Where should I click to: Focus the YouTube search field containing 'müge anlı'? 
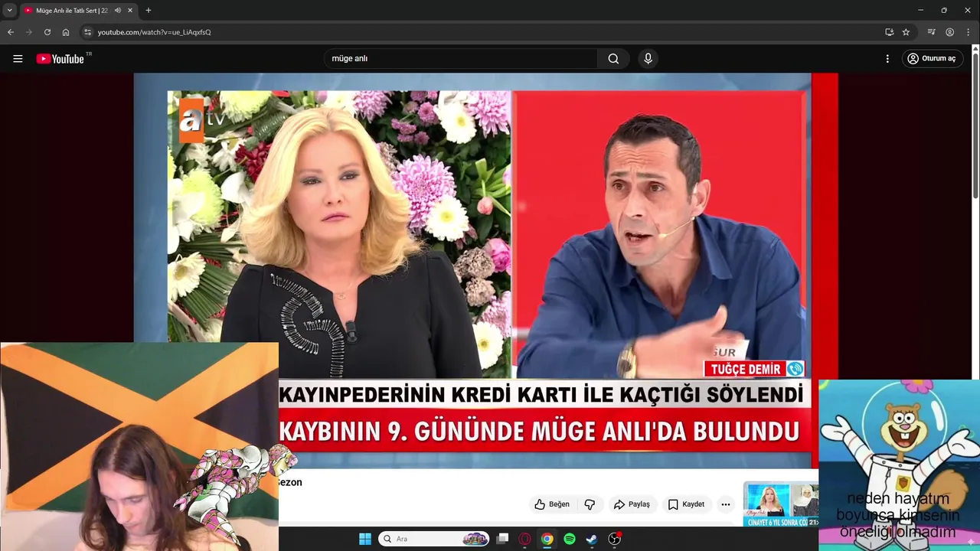[x=460, y=59]
